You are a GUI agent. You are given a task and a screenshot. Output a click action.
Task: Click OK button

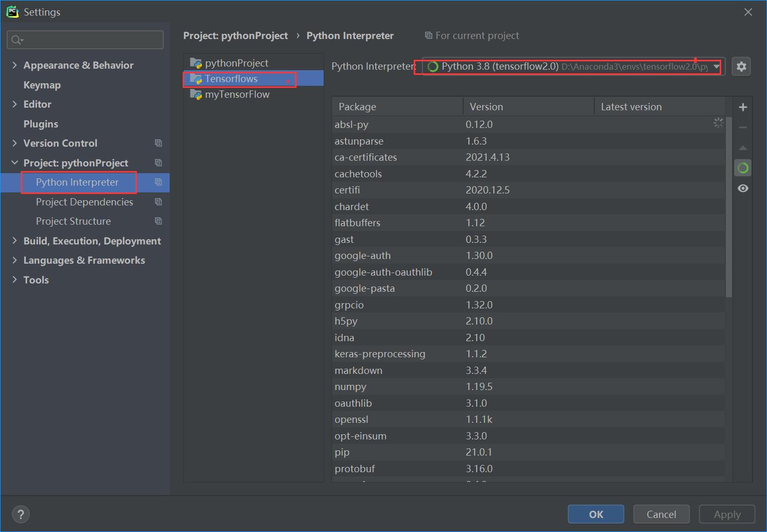pyautogui.click(x=596, y=514)
